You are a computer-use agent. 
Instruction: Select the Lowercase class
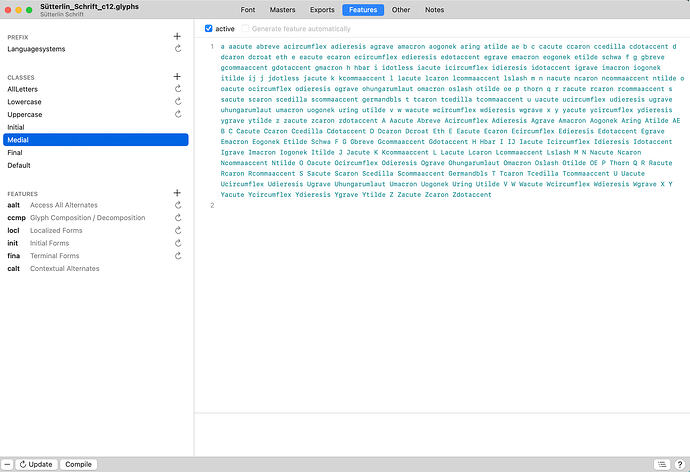pos(94,102)
